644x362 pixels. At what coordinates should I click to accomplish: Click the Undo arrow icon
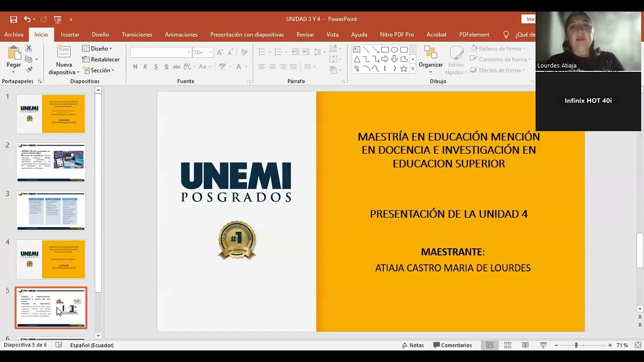[x=27, y=19]
